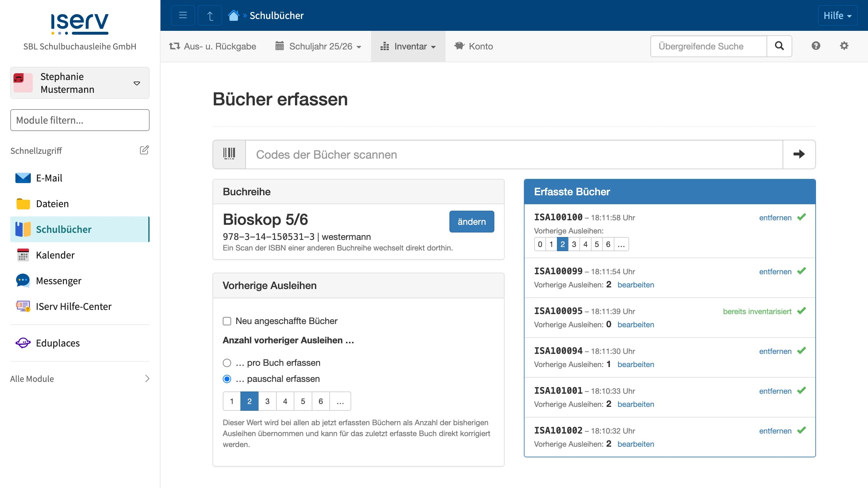Submit scanned code with arrow button
Image resolution: width=868 pixels, height=492 pixels.
click(x=799, y=154)
